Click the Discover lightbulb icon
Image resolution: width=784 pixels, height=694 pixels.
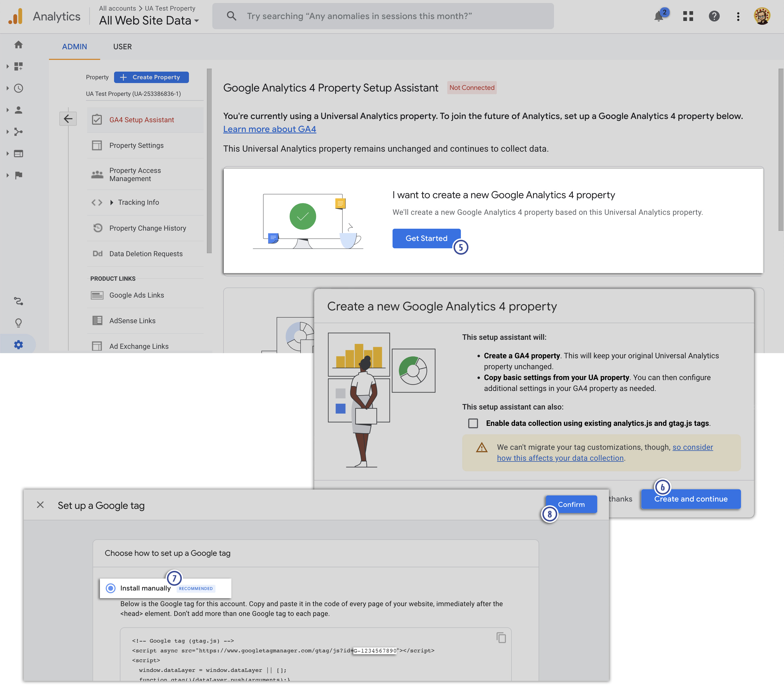(x=18, y=323)
